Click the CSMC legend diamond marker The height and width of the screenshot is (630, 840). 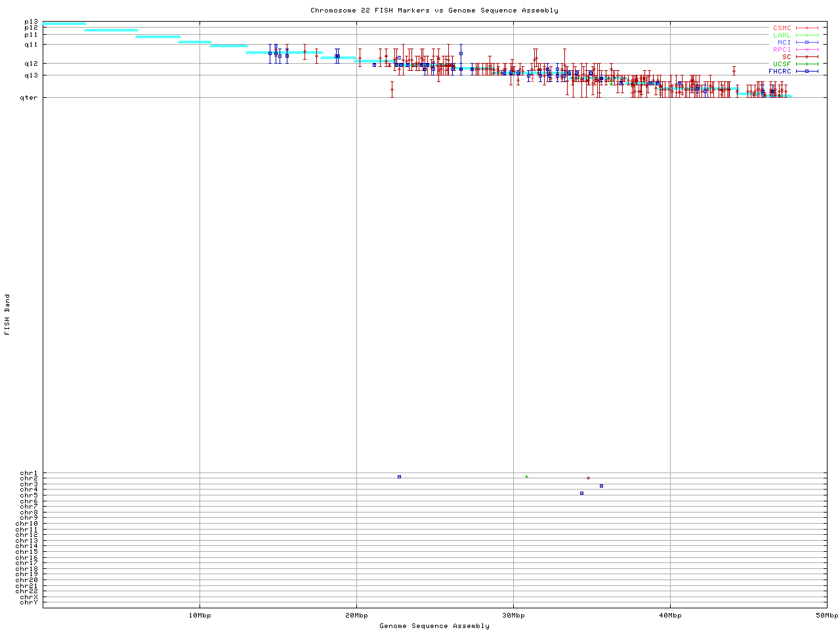[807, 28]
